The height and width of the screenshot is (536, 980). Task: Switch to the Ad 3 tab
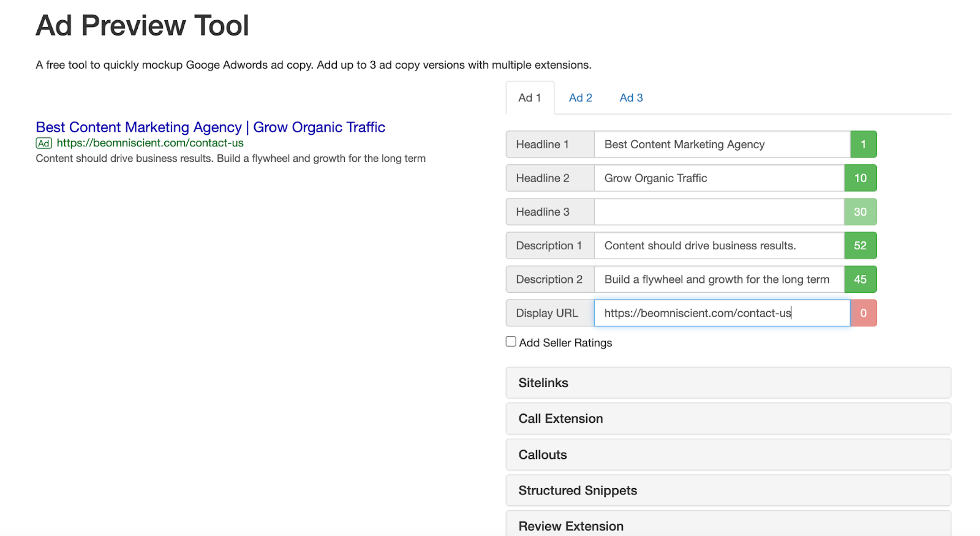coord(631,98)
